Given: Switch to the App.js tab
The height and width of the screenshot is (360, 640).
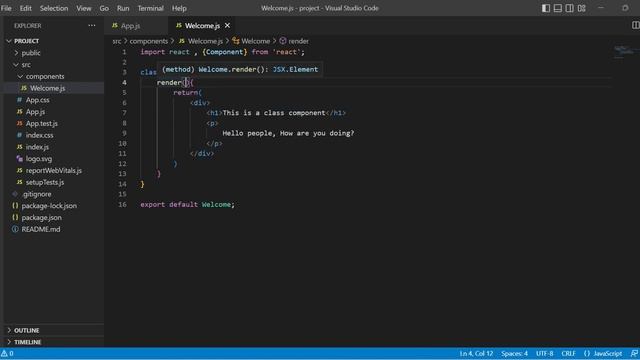Looking at the screenshot, I should pyautogui.click(x=131, y=26).
